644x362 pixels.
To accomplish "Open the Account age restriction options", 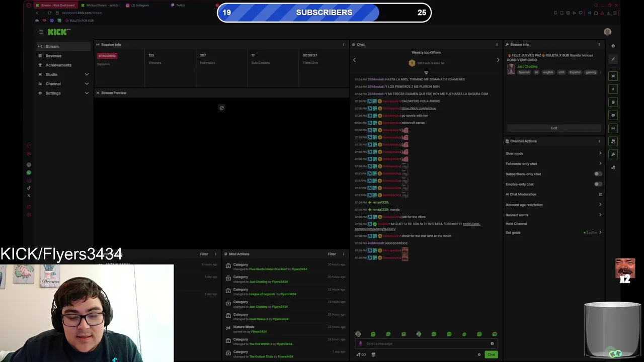I will [553, 205].
